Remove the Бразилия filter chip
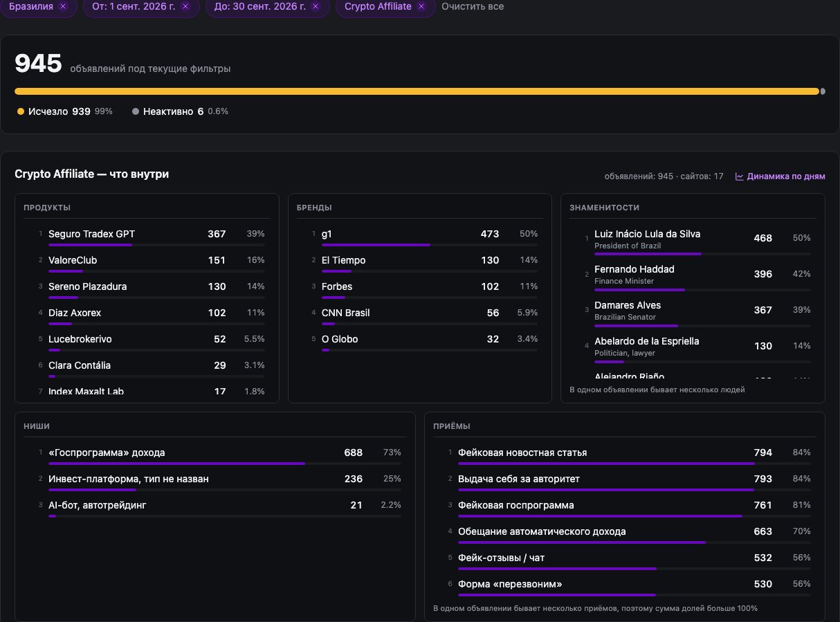Image resolution: width=840 pixels, height=622 pixels. pyautogui.click(x=63, y=6)
